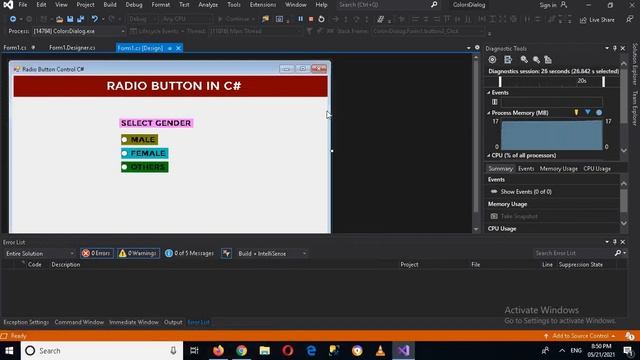Stop debugging with the red square icon
The height and width of the screenshot is (360, 640).
311,19
